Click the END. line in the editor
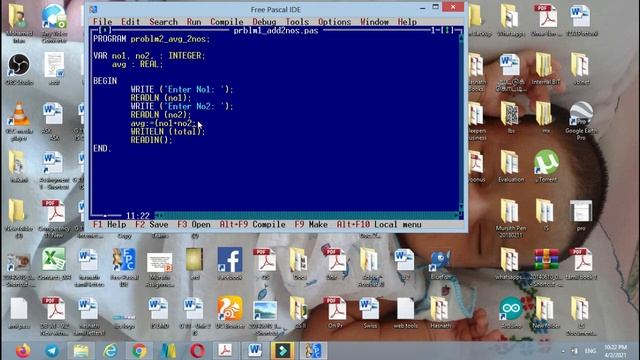The width and height of the screenshot is (640, 360). [x=102, y=148]
